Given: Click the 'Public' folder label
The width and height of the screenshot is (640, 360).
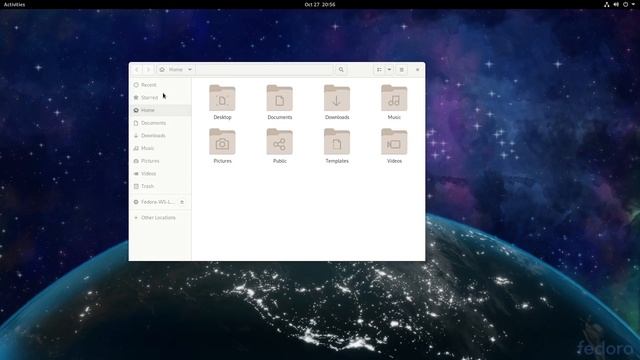Looking at the screenshot, I should (x=280, y=161).
